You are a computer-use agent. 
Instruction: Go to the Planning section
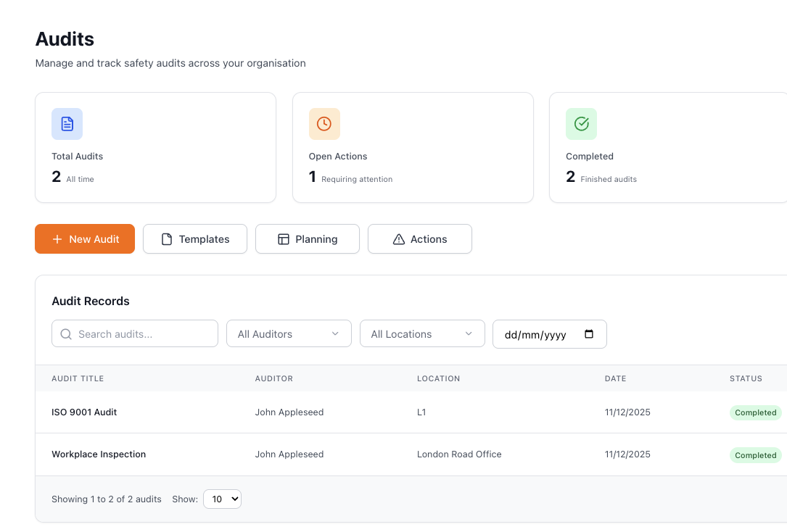[308, 239]
